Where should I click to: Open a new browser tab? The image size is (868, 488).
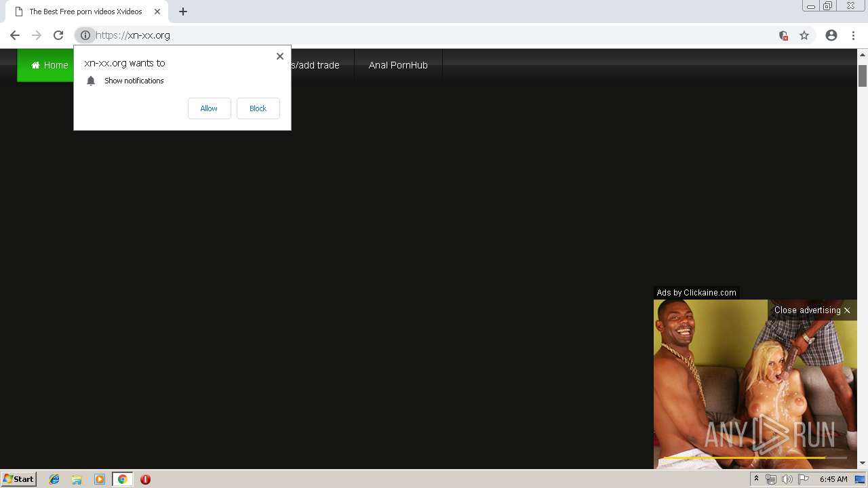pos(183,12)
